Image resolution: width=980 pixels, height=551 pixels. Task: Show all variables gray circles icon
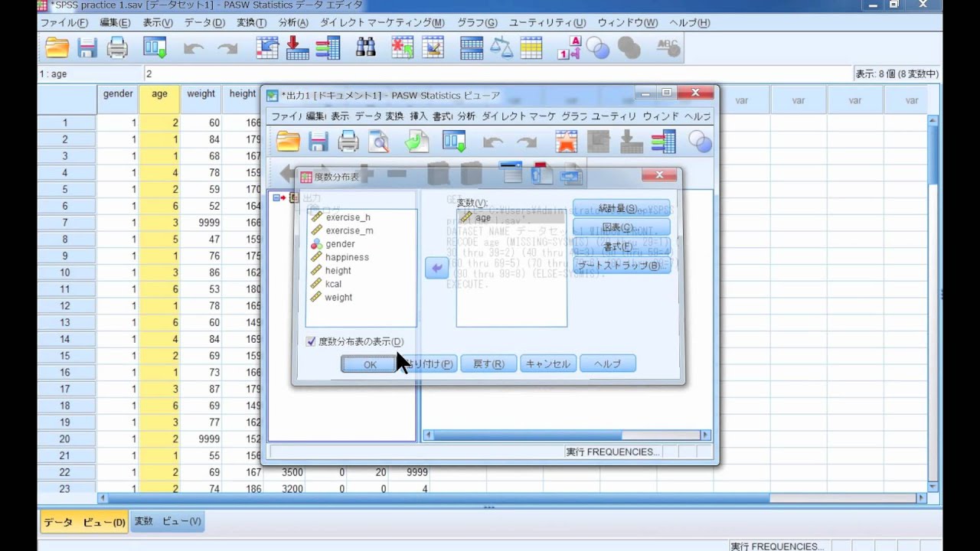coord(629,49)
